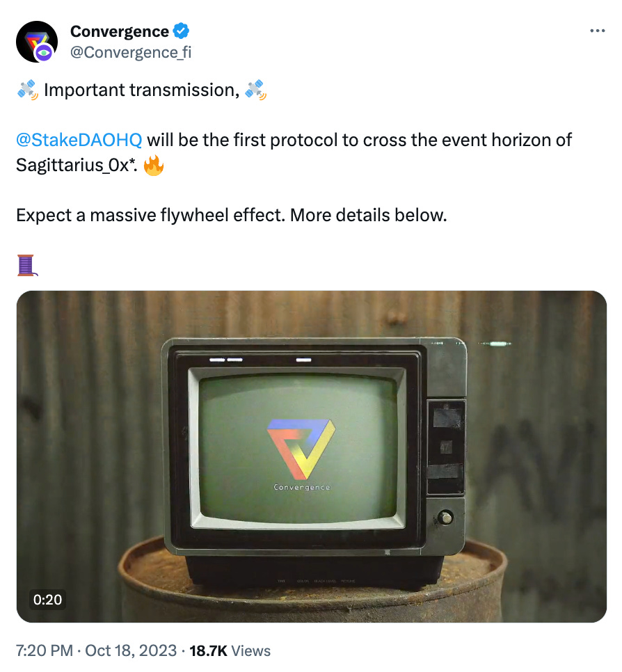This screenshot has width=622, height=672.
Task: Click the fire emoji after Sagittarius_0x
Action: pyautogui.click(x=154, y=165)
